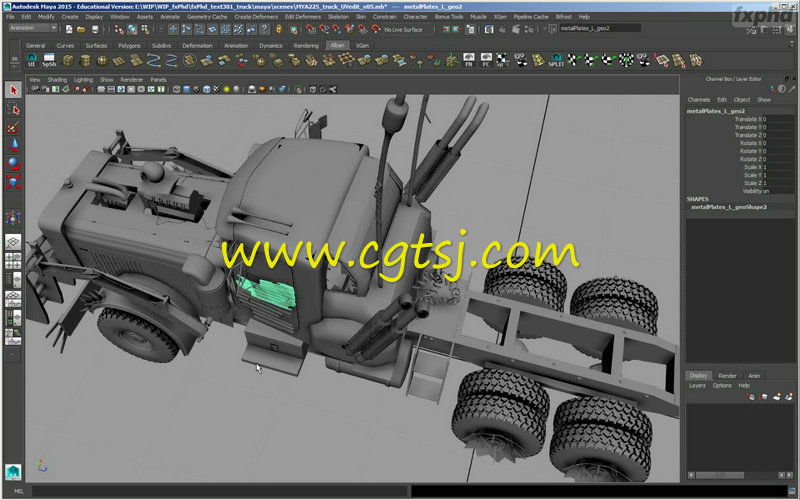Click the UI shelf button

(x=32, y=60)
